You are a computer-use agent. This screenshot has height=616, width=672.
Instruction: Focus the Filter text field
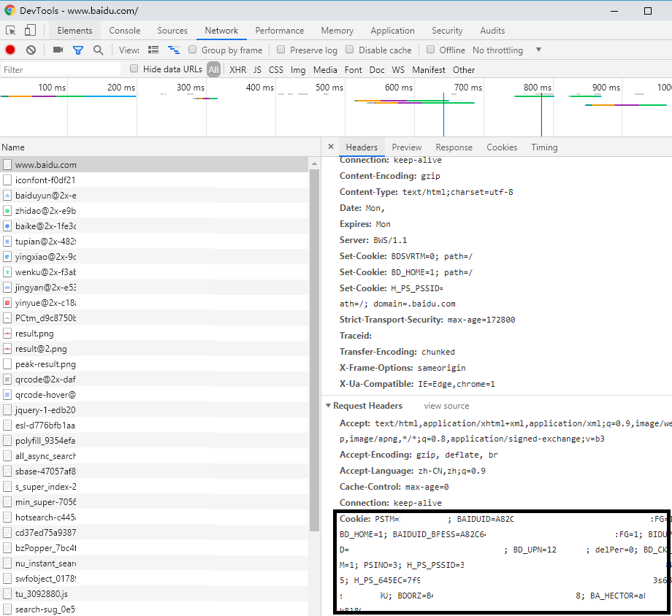[61, 69]
